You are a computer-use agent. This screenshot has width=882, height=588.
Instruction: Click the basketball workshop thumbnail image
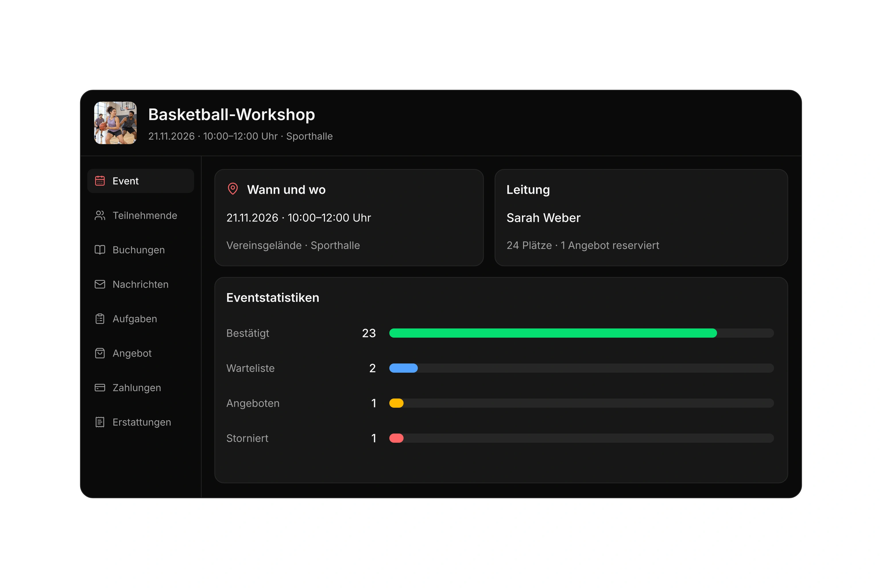click(x=115, y=123)
